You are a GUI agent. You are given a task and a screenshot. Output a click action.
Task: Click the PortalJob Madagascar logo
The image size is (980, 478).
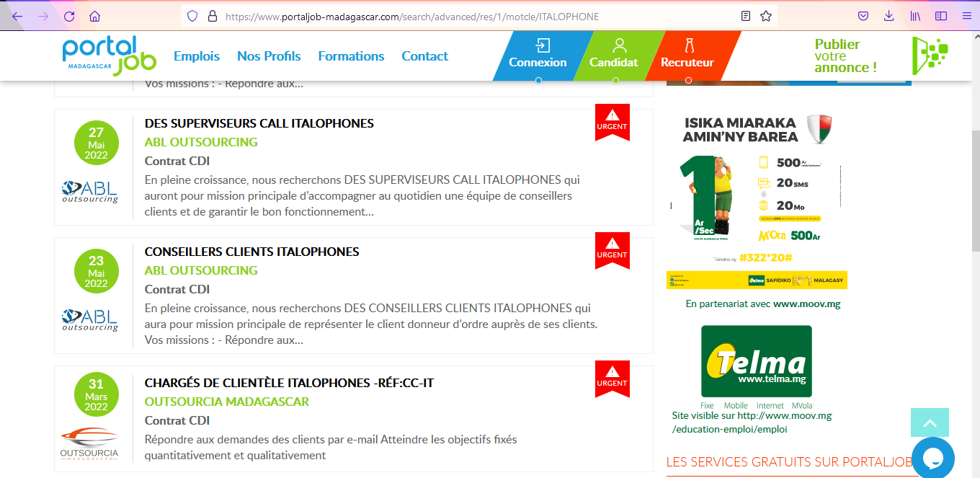109,55
